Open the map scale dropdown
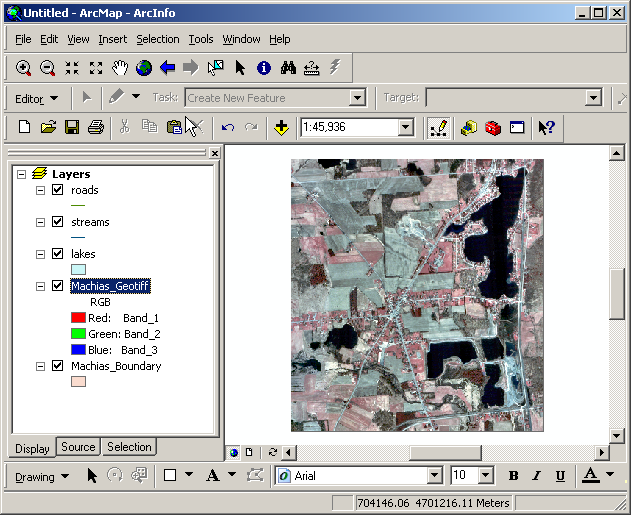The image size is (631, 515). [x=405, y=127]
